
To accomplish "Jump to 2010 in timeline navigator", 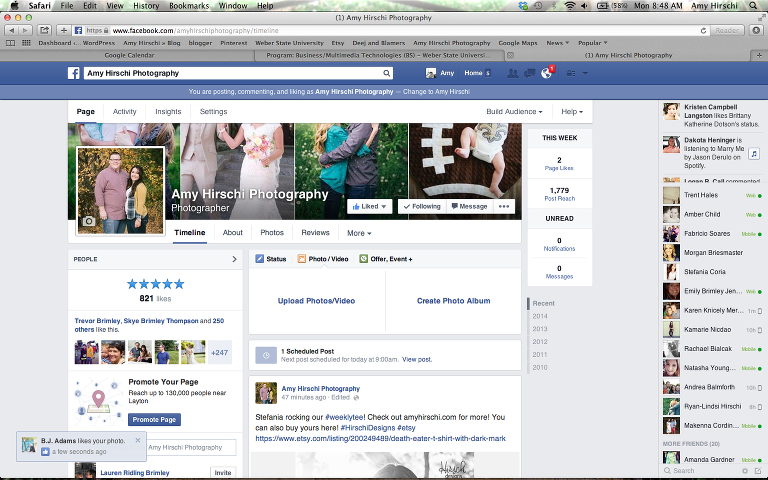I will click(540, 367).
